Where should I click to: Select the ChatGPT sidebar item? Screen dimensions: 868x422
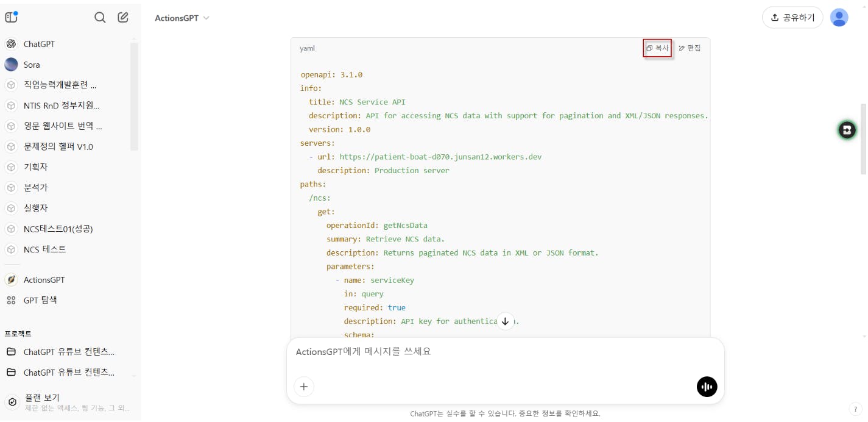pos(39,44)
